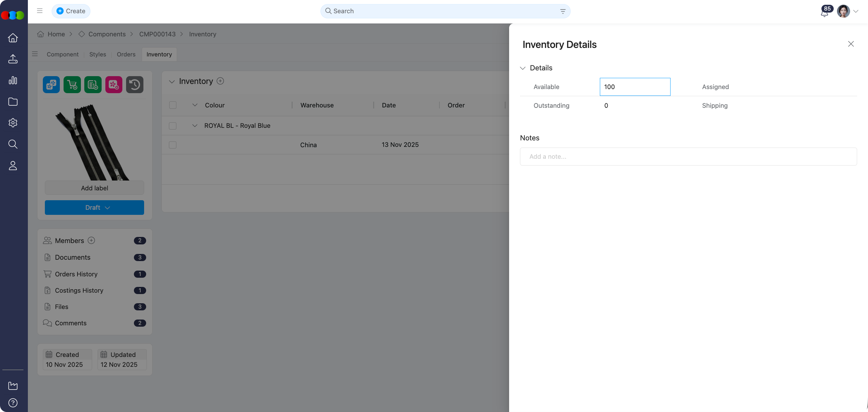Select the duplicate component icon
The height and width of the screenshot is (412, 868).
pyautogui.click(x=51, y=85)
